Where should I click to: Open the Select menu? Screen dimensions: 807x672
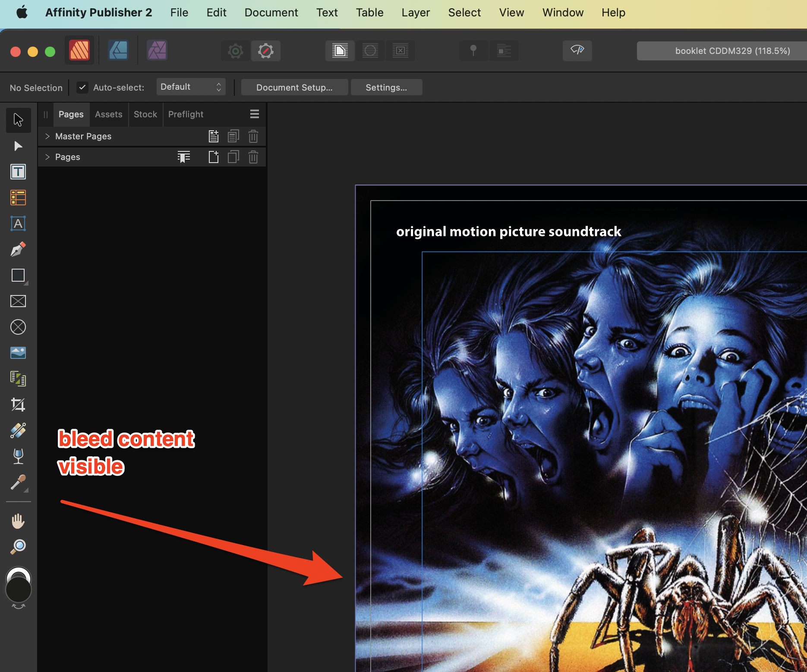464,13
